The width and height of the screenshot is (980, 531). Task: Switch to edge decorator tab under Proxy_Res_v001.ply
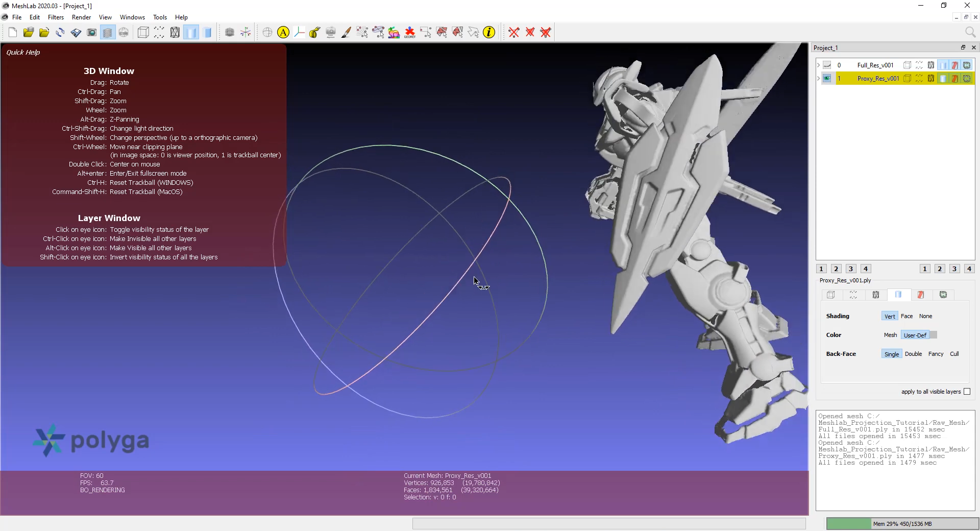click(943, 295)
